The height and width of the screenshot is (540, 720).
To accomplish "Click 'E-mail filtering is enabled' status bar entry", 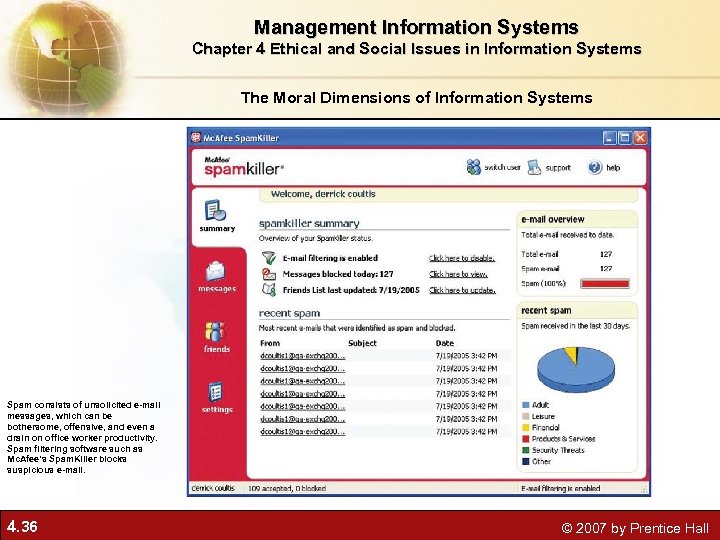I will point(561,488).
